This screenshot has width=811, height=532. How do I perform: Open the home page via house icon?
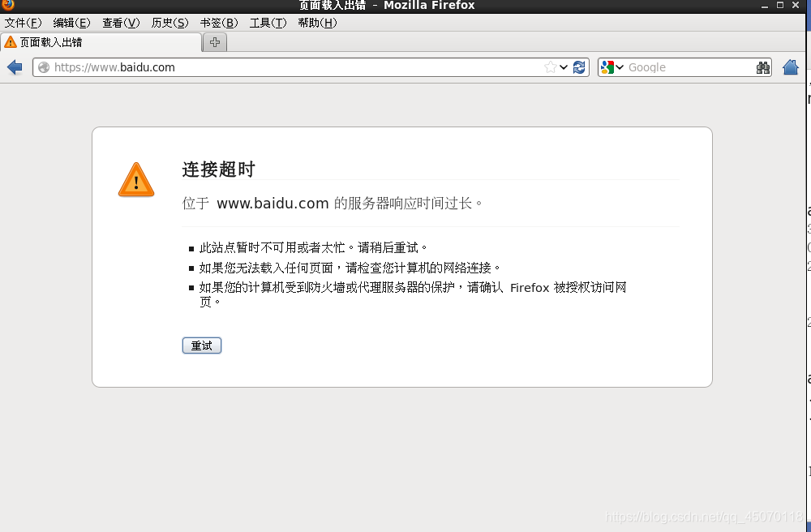(x=790, y=67)
